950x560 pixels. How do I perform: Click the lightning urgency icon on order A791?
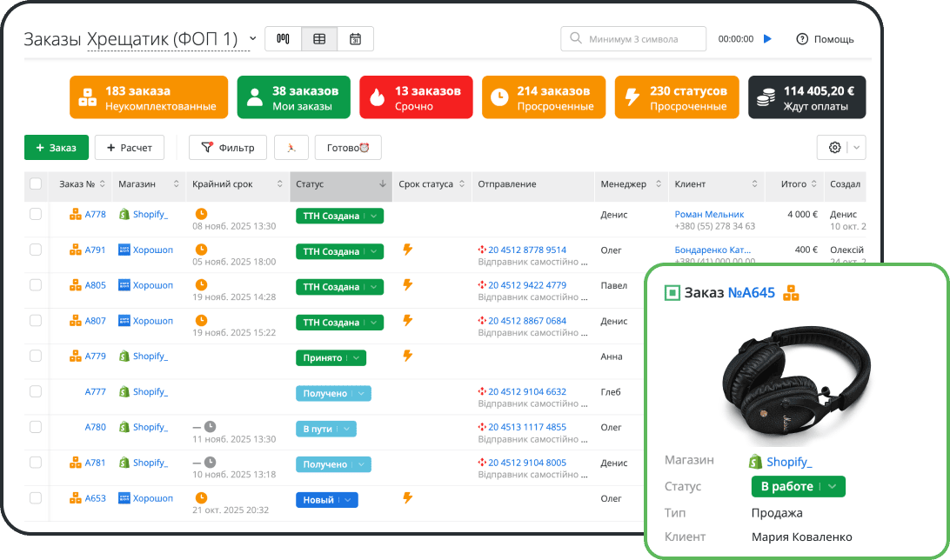coord(406,250)
